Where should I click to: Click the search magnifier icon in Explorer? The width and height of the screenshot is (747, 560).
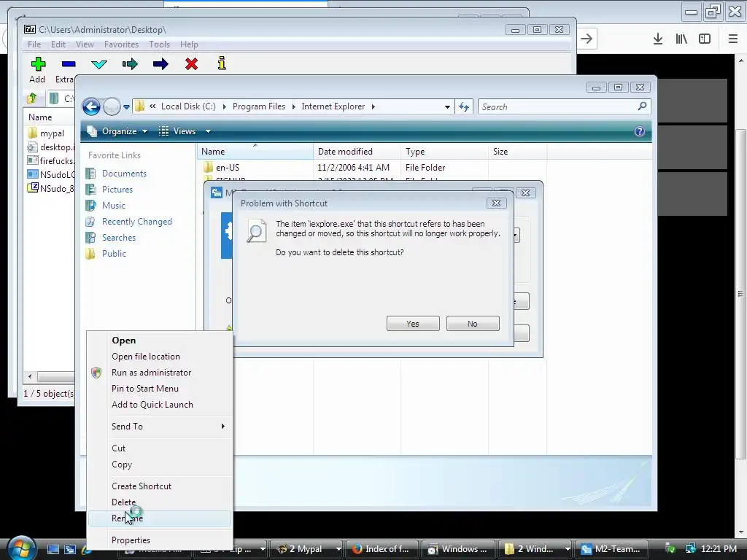[642, 106]
